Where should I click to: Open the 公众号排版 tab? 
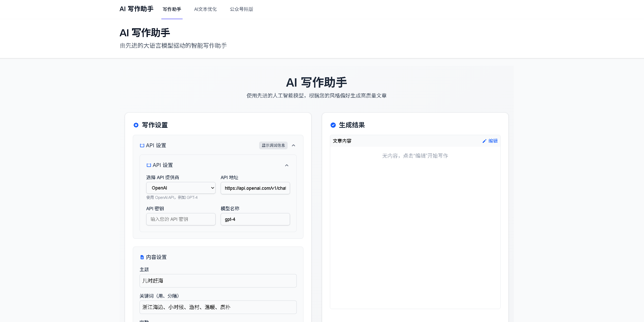tap(241, 9)
